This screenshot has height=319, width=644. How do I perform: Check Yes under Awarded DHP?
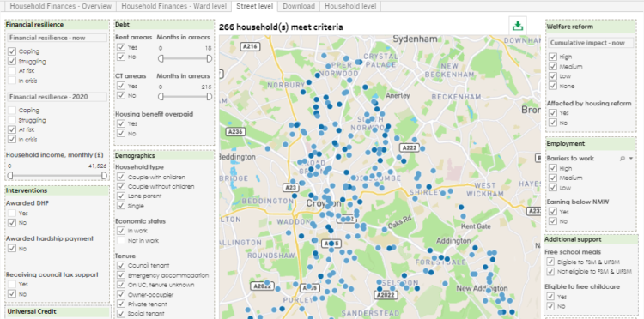click(x=12, y=214)
